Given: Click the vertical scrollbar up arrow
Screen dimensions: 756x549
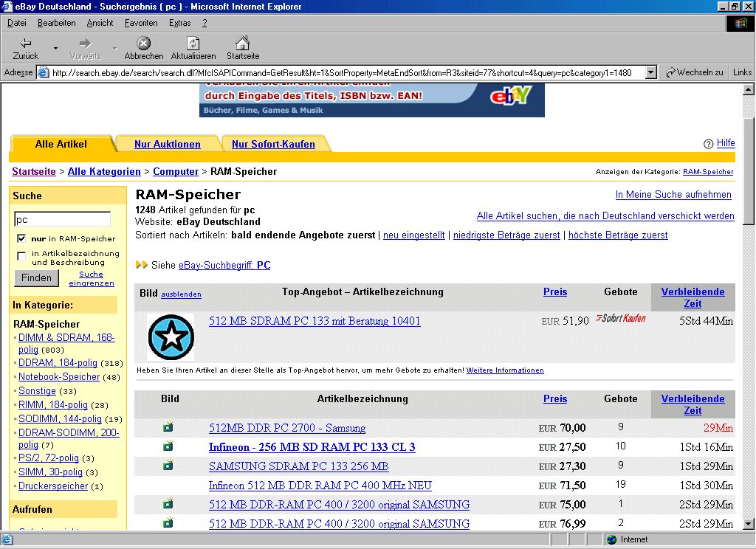Looking at the screenshot, I should tap(749, 89).
